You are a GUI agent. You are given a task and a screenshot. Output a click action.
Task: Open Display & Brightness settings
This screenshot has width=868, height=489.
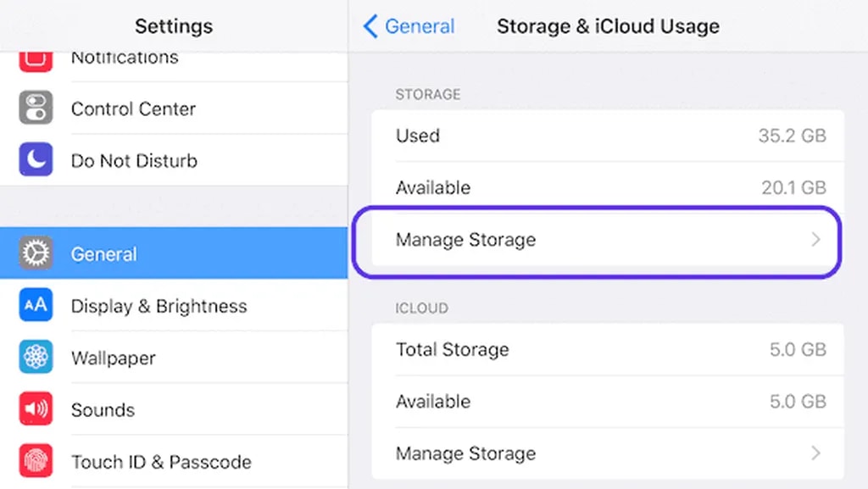pyautogui.click(x=159, y=306)
